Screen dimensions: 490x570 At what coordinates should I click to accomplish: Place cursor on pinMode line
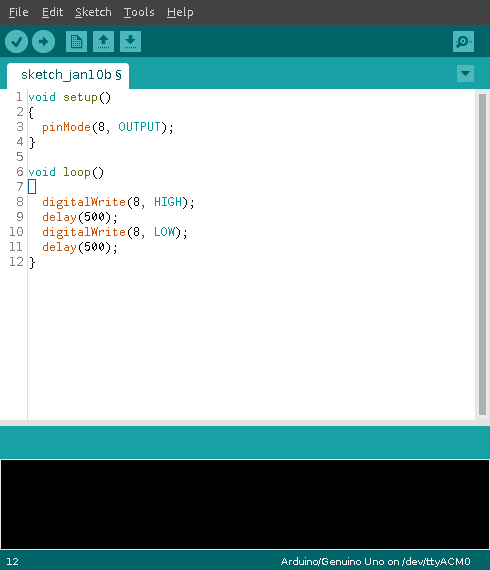point(108,127)
